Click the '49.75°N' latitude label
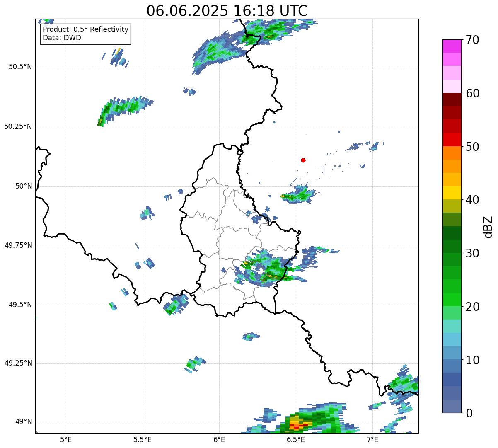This screenshot has width=498, height=448. click(18, 245)
